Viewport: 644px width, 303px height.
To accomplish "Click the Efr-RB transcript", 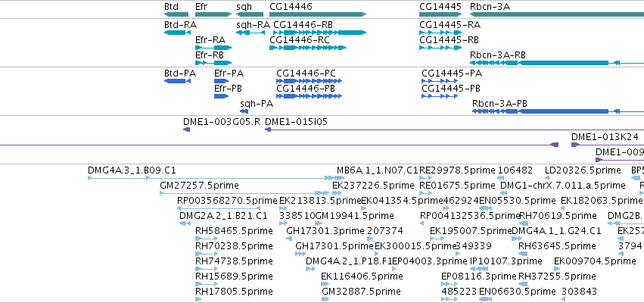I will 213,63.
